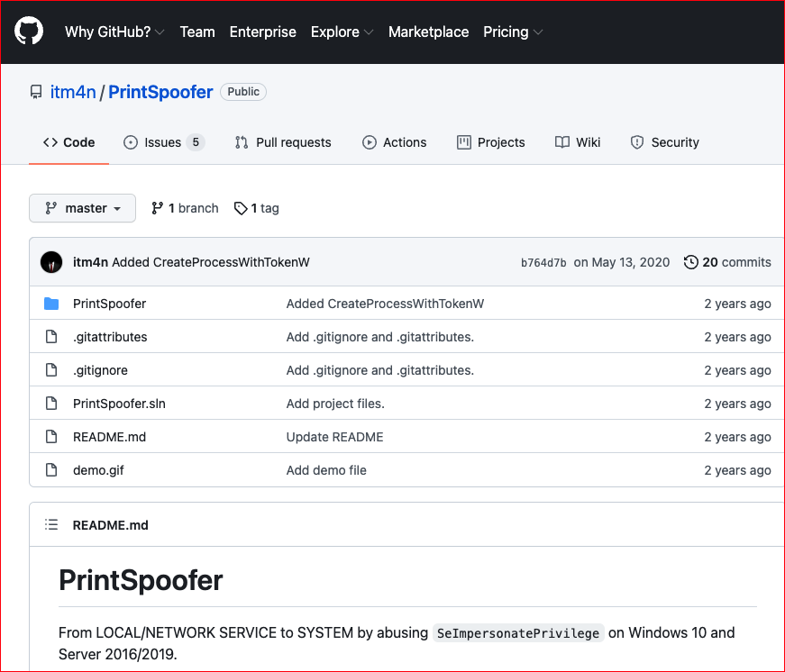
Task: Open the master branch dropdown
Action: click(x=82, y=208)
